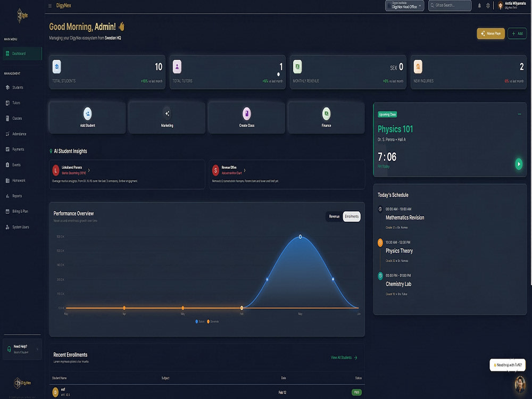Click the Feb data point on the orange line
Viewport: 532px width, 399px height.
pos(242,308)
